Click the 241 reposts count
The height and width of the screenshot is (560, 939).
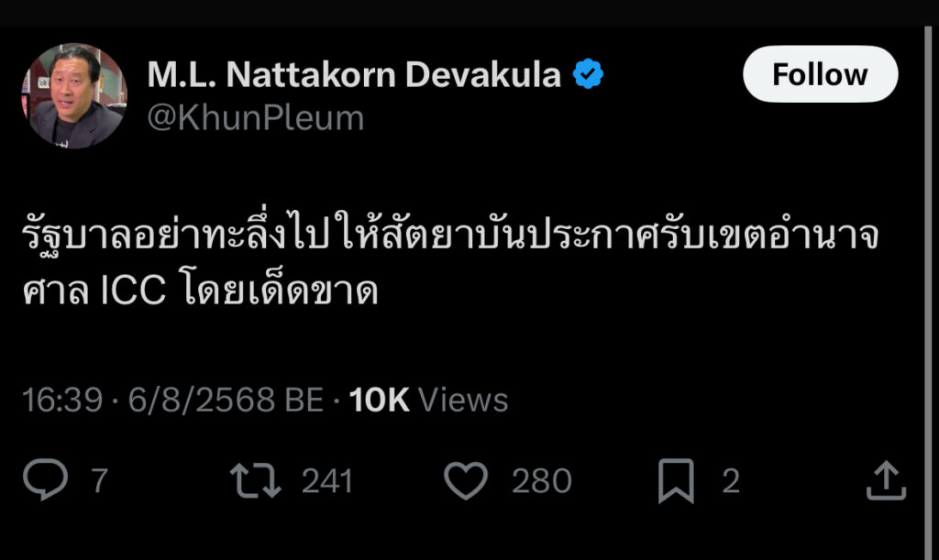coord(327,481)
